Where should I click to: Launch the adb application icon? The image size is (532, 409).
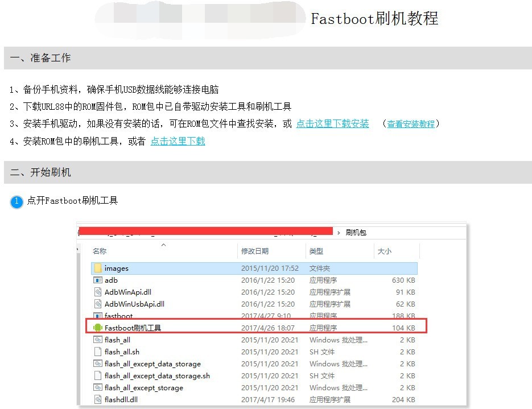[x=98, y=280]
